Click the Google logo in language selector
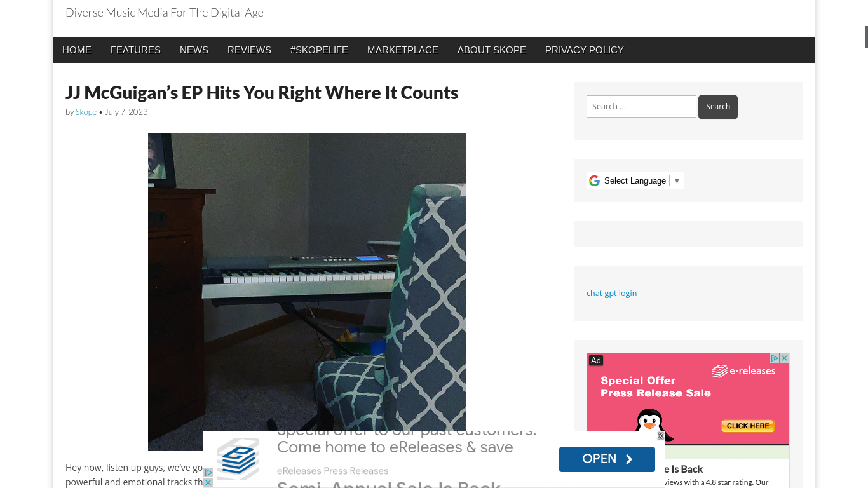 [594, 181]
